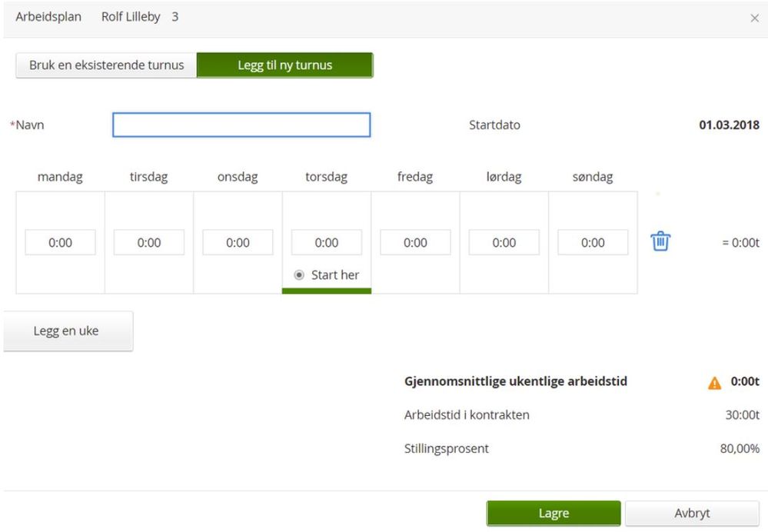Click the contract hours value 30:00t
This screenshot has height=532, width=768.
coord(743,415)
